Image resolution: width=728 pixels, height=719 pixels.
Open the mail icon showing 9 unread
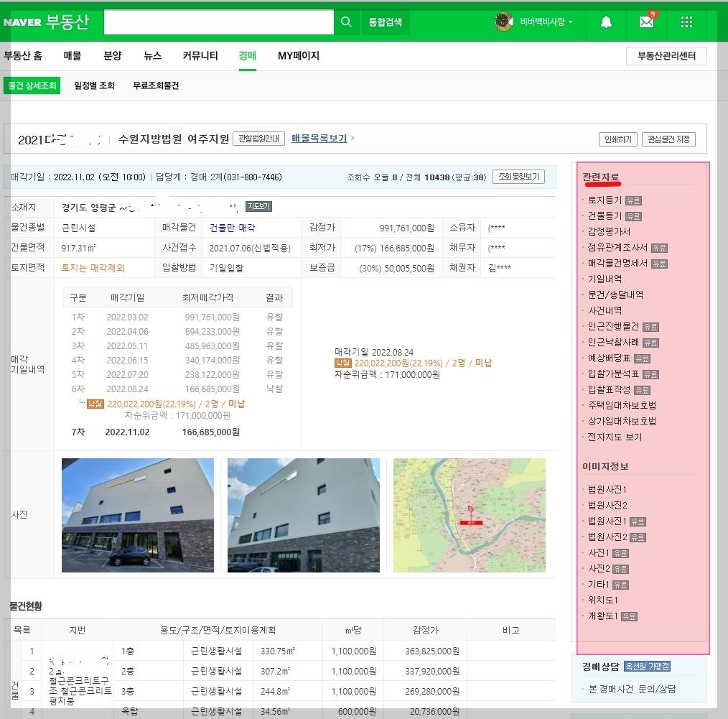pyautogui.click(x=645, y=22)
